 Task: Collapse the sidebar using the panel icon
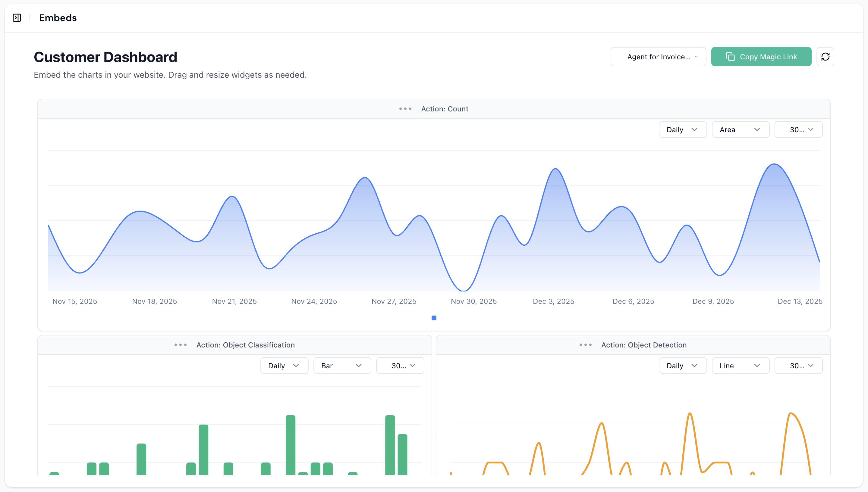pos(17,17)
